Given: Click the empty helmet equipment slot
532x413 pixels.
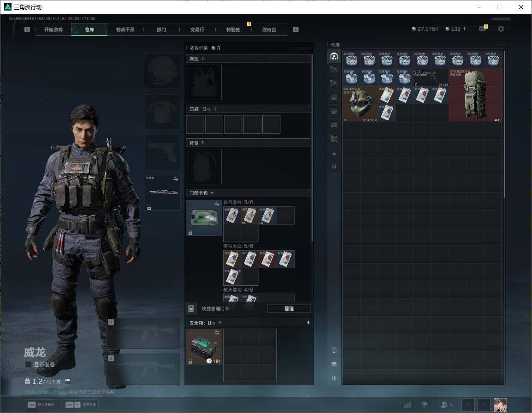Looking at the screenshot, I should click(x=163, y=71).
